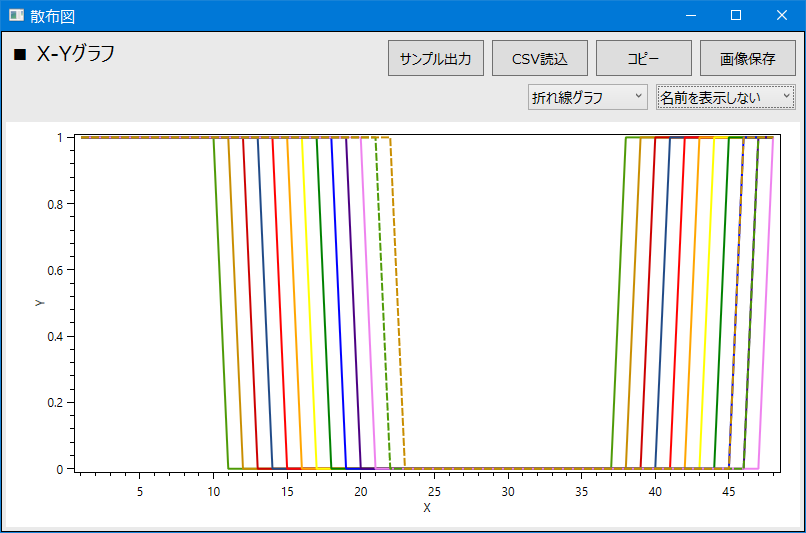Click the X-axis tick label 30
Screen dimensions: 806x533
(508, 492)
